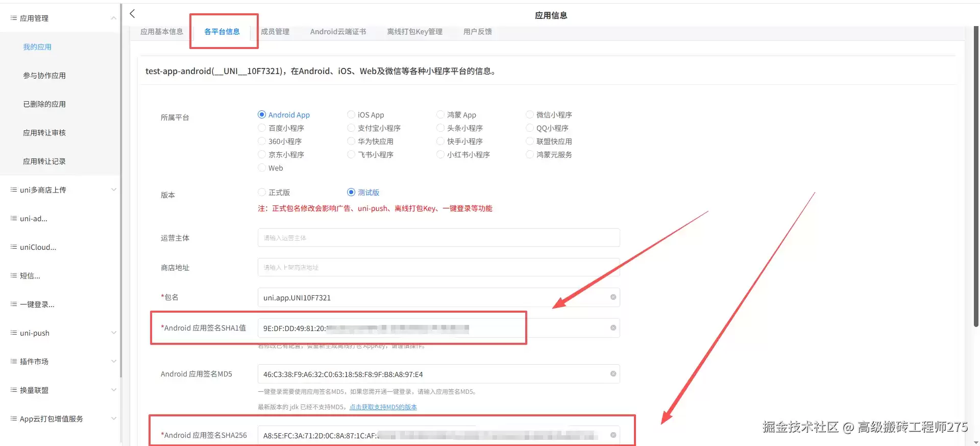Screen dimensions: 980x446
Task: Expand the uni-push sidebar menu
Action: 113,333
